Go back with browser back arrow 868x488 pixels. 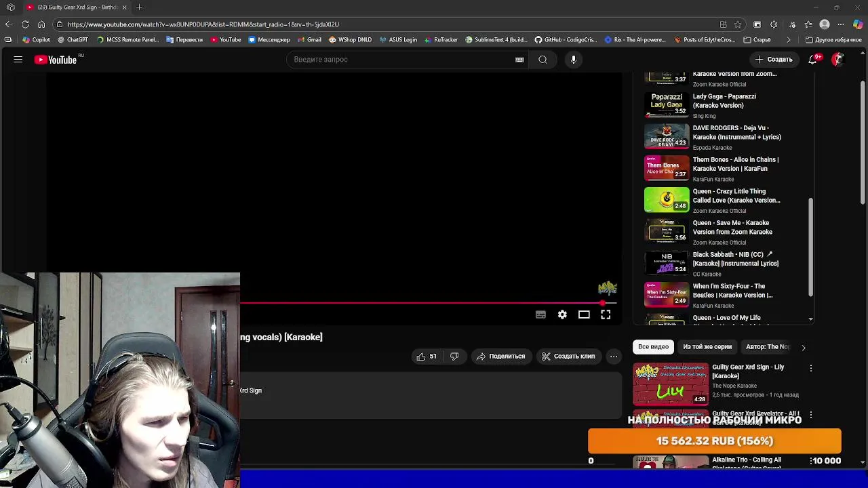click(x=9, y=24)
